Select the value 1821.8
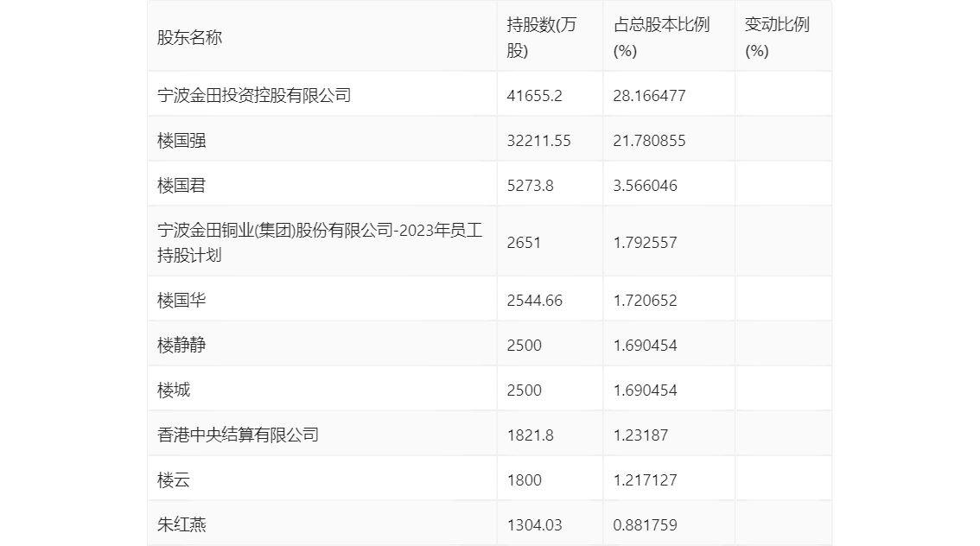Viewport: 980px width, 546px height. click(x=530, y=435)
